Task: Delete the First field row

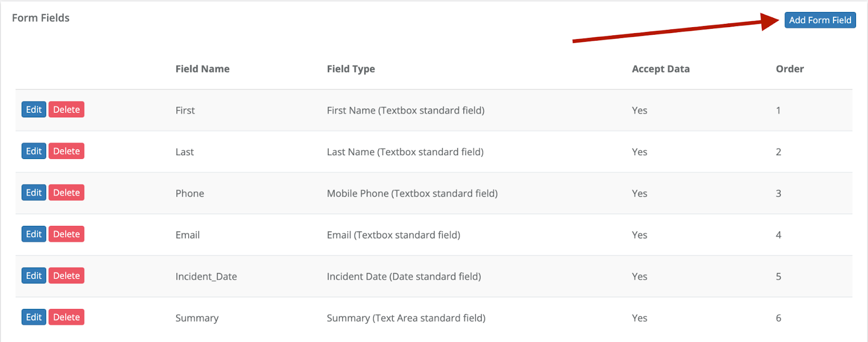Action: pos(66,110)
